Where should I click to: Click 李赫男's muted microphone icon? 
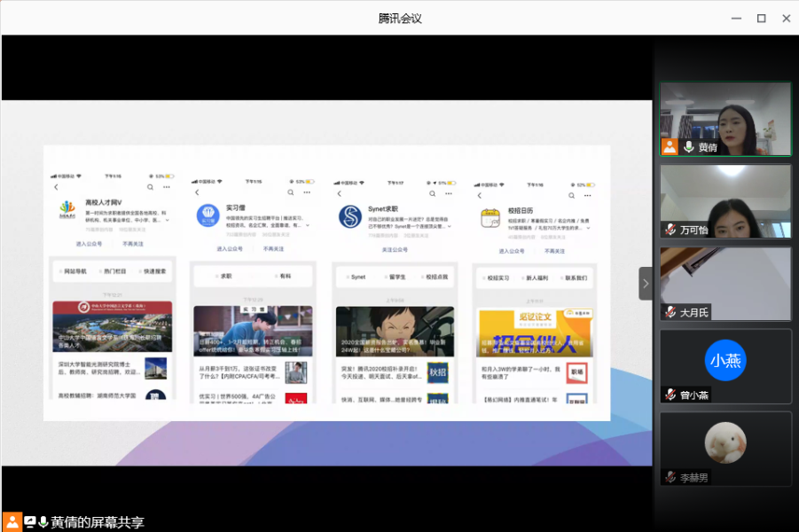point(670,478)
